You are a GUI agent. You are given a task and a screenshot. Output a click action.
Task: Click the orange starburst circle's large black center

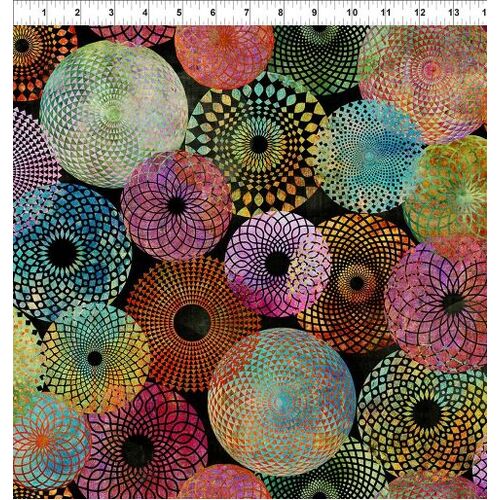192,323
